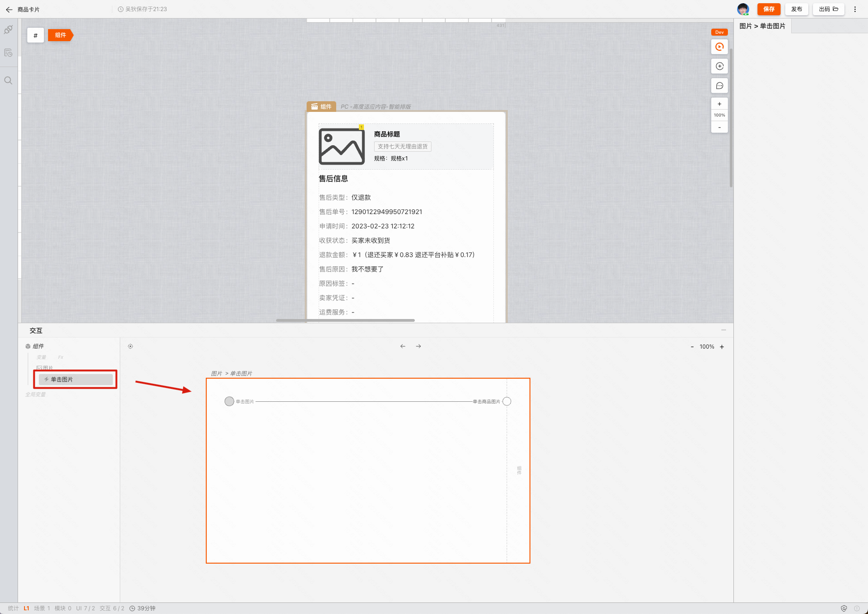The image size is (868, 614).
Task: Zoom in the canvas with plus
Action: click(x=720, y=104)
